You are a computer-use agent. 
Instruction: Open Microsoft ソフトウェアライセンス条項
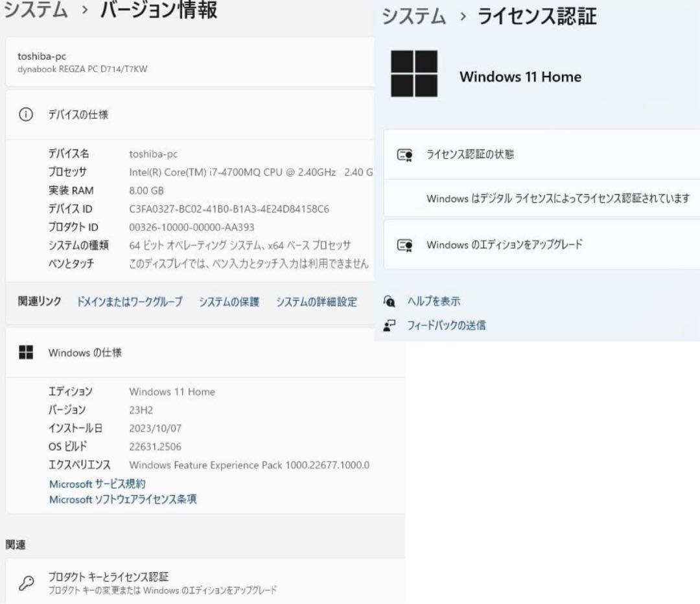pos(123,500)
